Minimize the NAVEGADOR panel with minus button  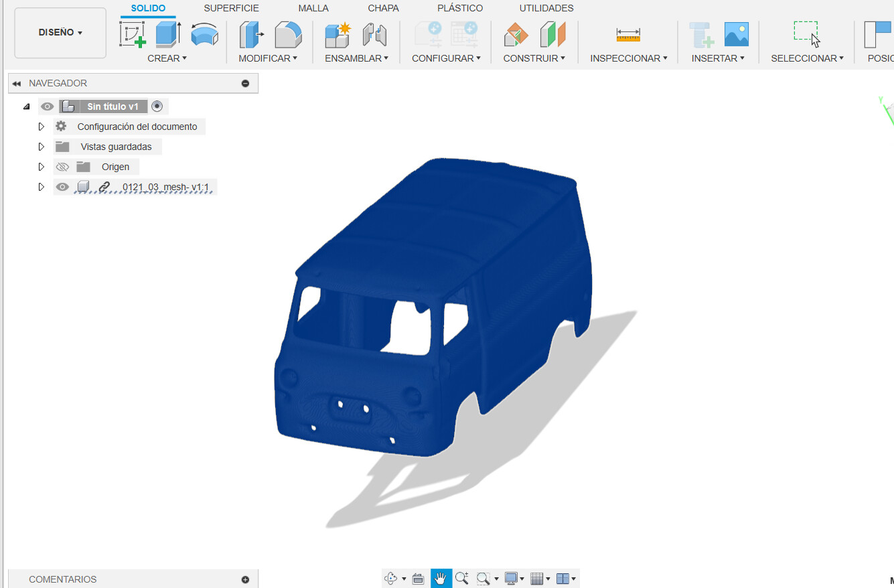coord(245,84)
